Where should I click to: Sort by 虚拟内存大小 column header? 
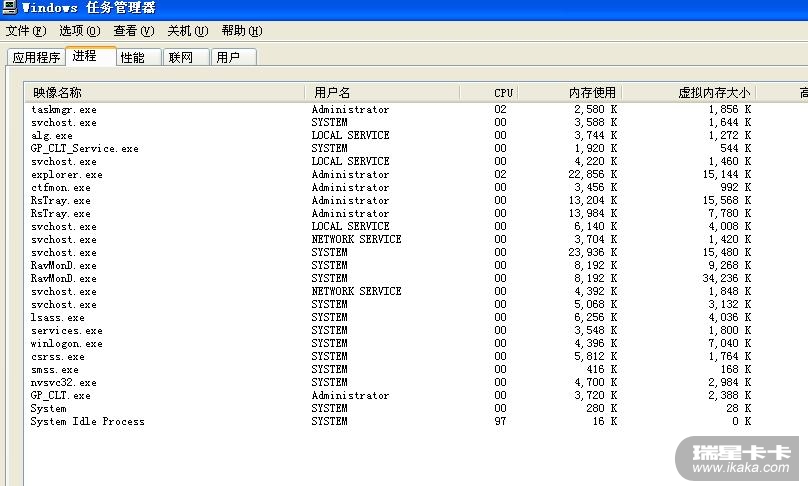[689, 93]
